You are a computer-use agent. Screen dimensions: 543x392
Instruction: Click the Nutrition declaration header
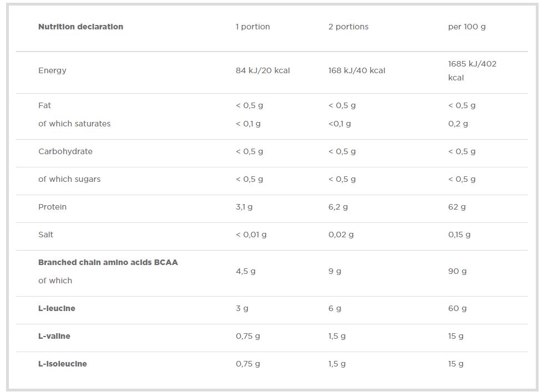click(x=80, y=27)
